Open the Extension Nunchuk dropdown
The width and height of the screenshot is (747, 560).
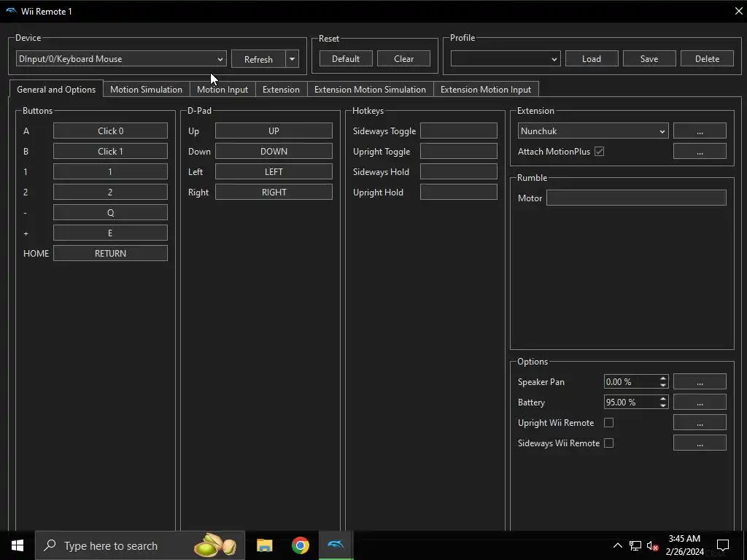[592, 131]
